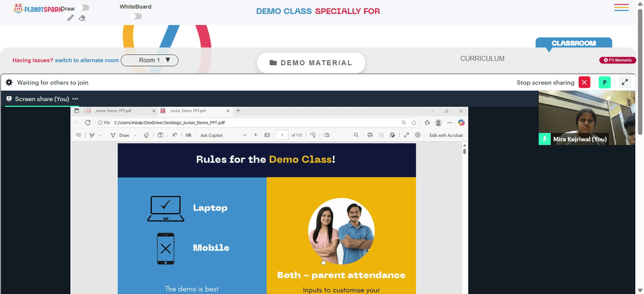Screen dimensions: 644x294
Task: Click the 'of 123' page count text
Action: (296, 135)
